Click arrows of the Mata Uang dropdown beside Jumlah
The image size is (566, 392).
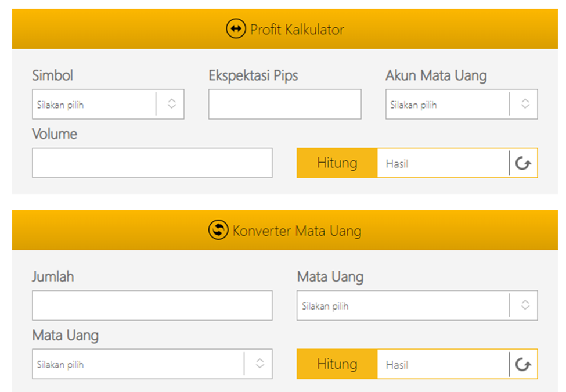point(525,305)
